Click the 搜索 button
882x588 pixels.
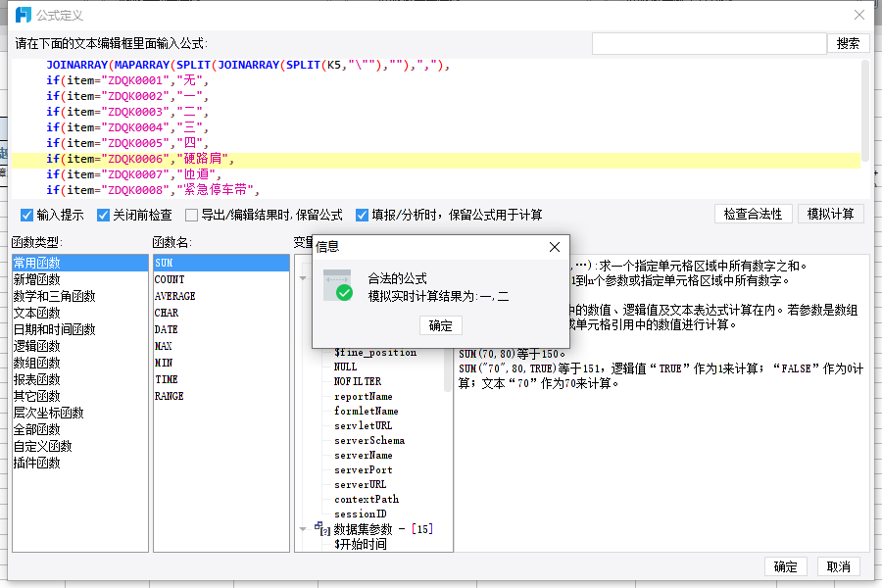[849, 43]
